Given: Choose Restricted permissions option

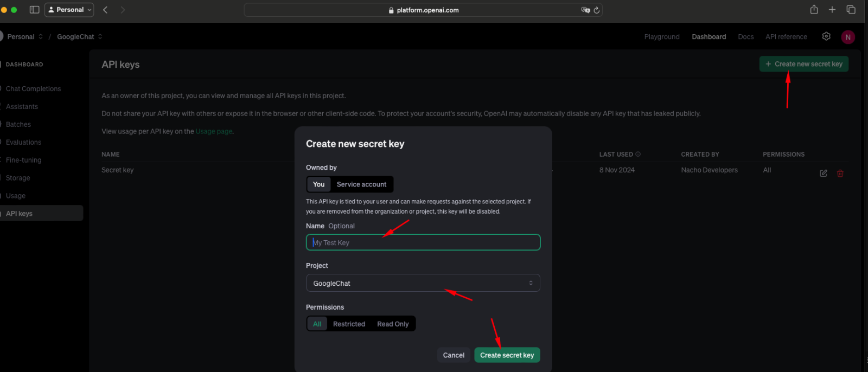Looking at the screenshot, I should click(x=349, y=324).
